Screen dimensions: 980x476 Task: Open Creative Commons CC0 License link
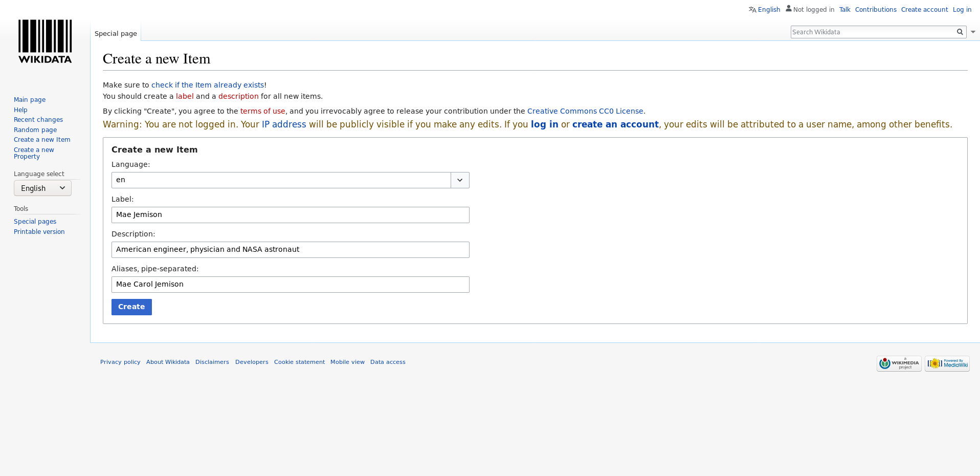[585, 111]
